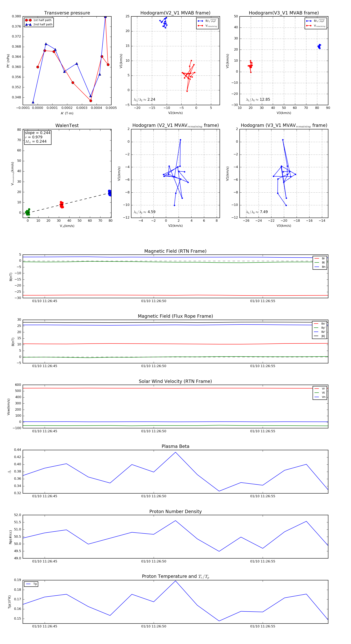351x644 pixels.
Task: Click 'Hodogram (V3_V1 MVAV remaining frame)' title
Action: [x=284, y=125]
